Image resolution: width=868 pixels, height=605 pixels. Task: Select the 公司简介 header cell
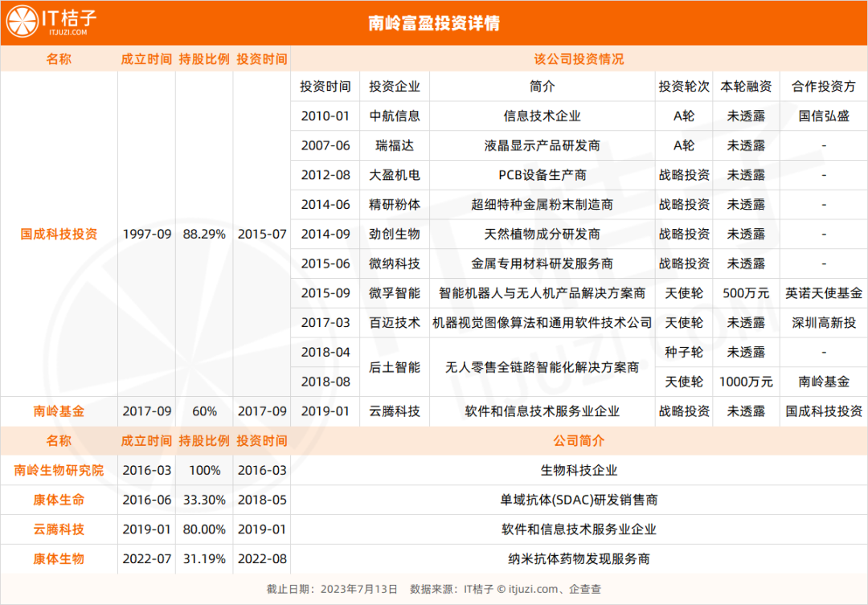579,440
